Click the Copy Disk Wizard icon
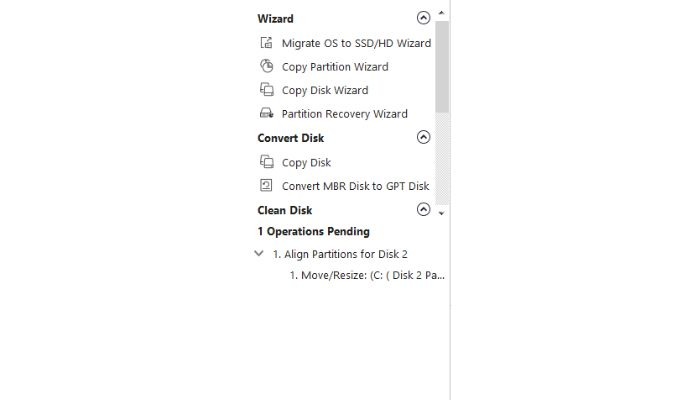 267,89
